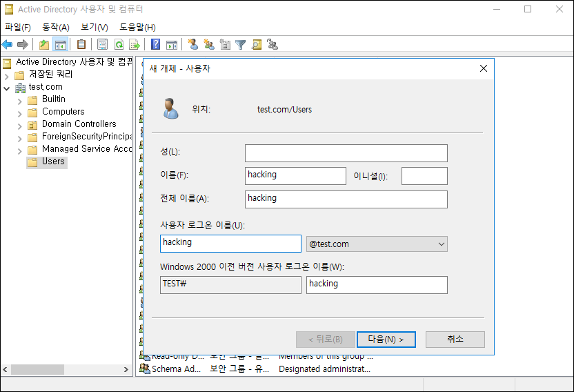The width and height of the screenshot is (574, 392).
Task: Open 파일(F) menu
Action: [x=17, y=27]
